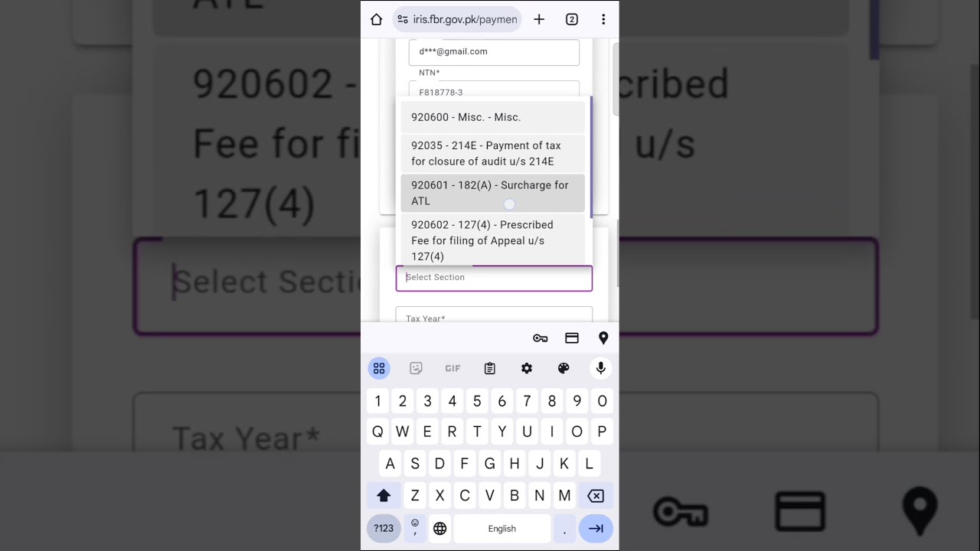Image resolution: width=980 pixels, height=551 pixels.
Task: Tap the browser home icon
Action: (376, 20)
